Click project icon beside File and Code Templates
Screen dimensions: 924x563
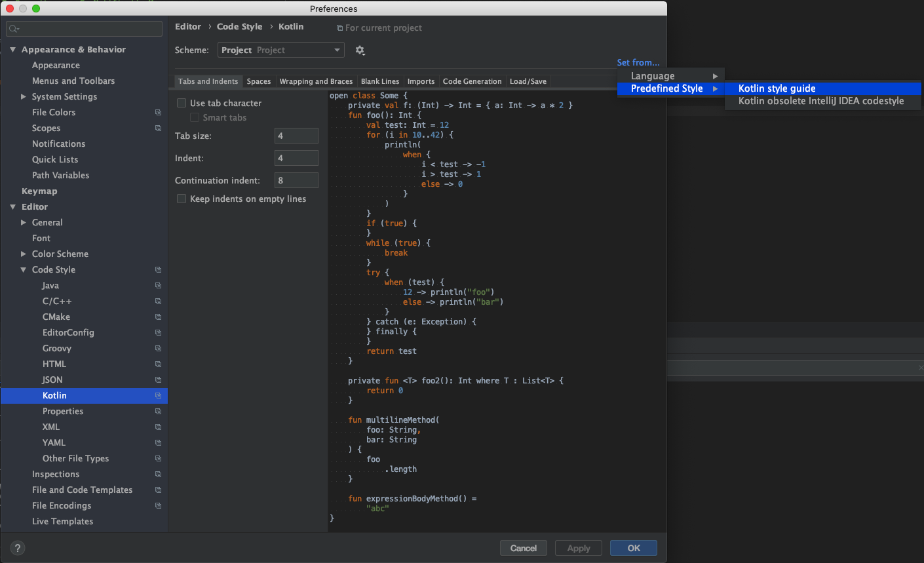pyautogui.click(x=158, y=490)
